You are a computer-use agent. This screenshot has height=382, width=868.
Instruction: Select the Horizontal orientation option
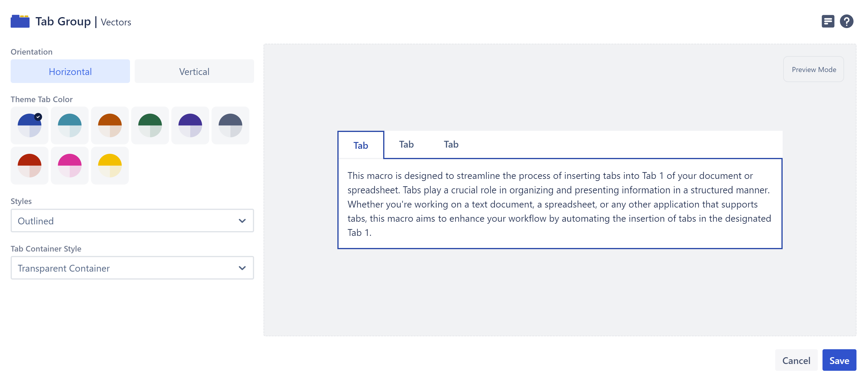pos(70,71)
